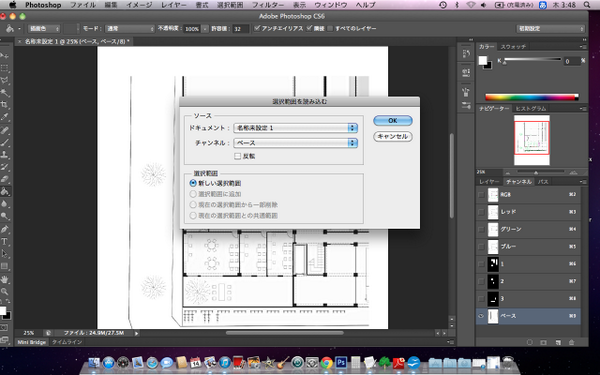Select the Brush tool
Image resolution: width=600 pixels, height=375 pixels.
click(5, 142)
